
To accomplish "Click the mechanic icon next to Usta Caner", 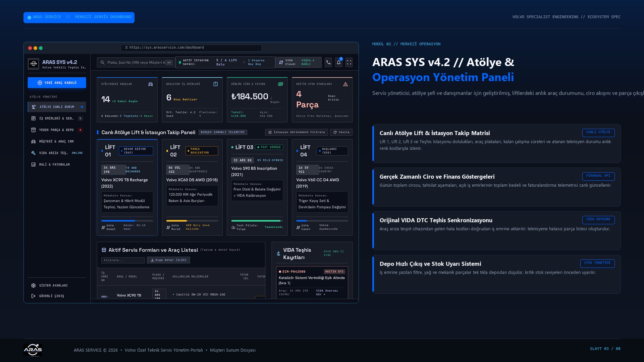I will pyautogui.click(x=298, y=227).
